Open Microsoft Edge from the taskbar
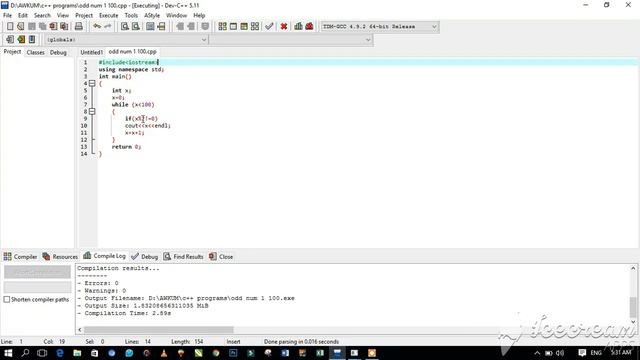The height and width of the screenshot is (360, 640). point(60,353)
